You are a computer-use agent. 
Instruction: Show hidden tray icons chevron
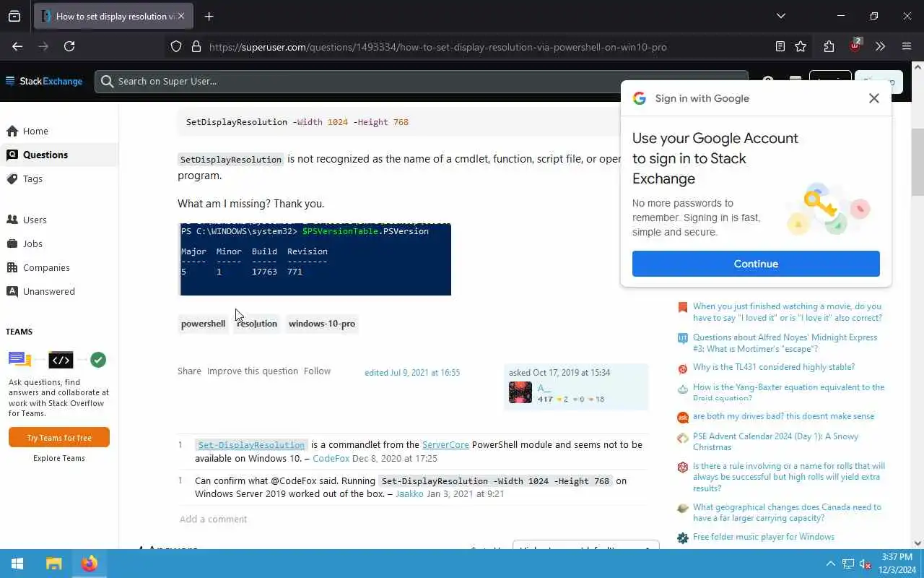pos(830,564)
